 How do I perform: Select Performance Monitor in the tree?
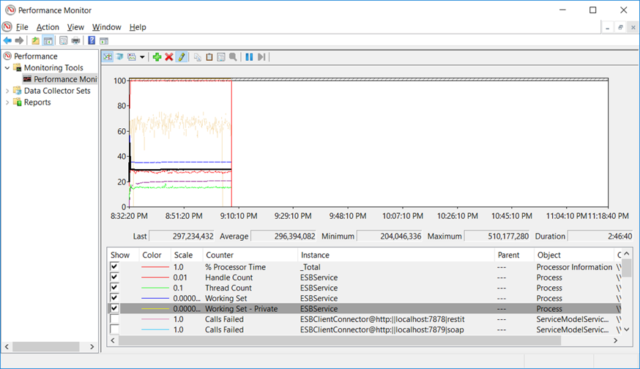pos(65,79)
